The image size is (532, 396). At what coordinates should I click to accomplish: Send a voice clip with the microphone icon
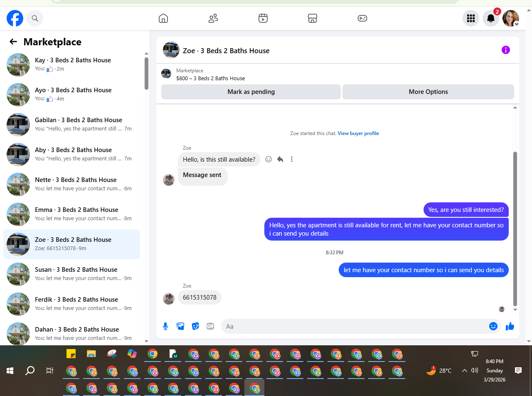point(165,326)
